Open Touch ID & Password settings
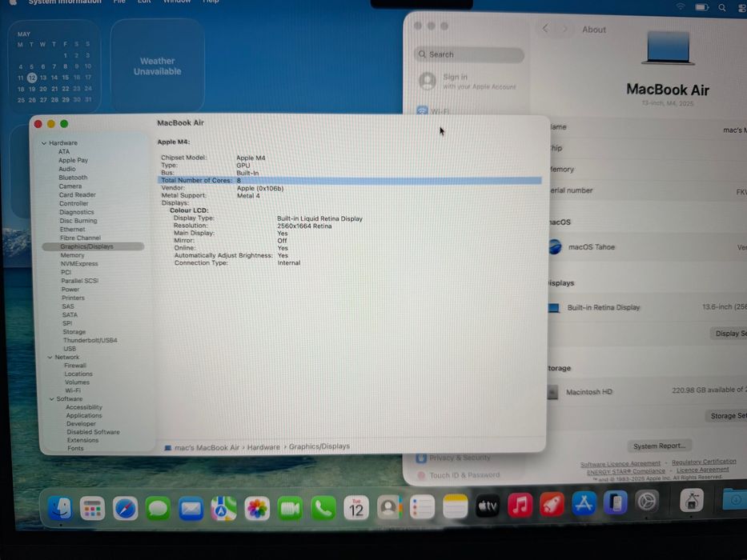The height and width of the screenshot is (560, 747). click(x=458, y=475)
